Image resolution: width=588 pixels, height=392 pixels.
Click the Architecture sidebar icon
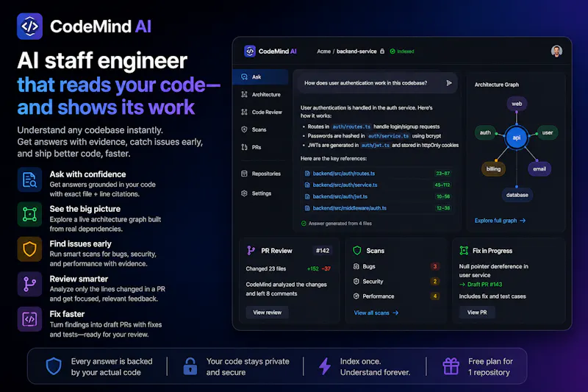(244, 95)
